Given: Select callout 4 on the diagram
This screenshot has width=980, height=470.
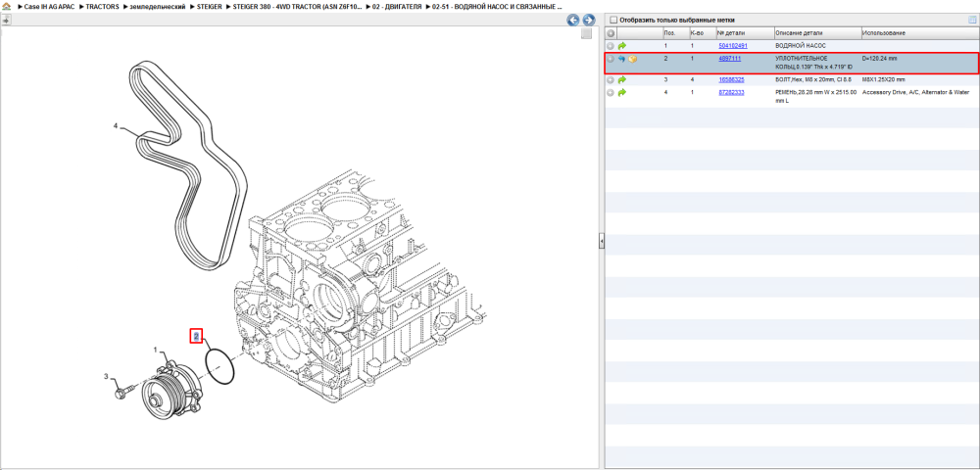Looking at the screenshot, I should [x=116, y=125].
